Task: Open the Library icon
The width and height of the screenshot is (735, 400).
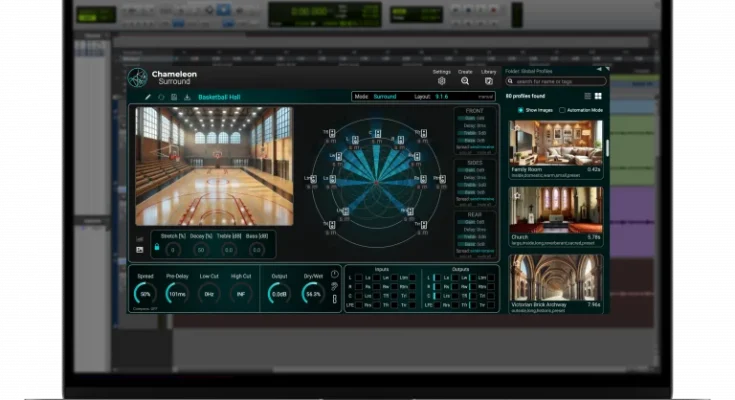Action: point(488,81)
